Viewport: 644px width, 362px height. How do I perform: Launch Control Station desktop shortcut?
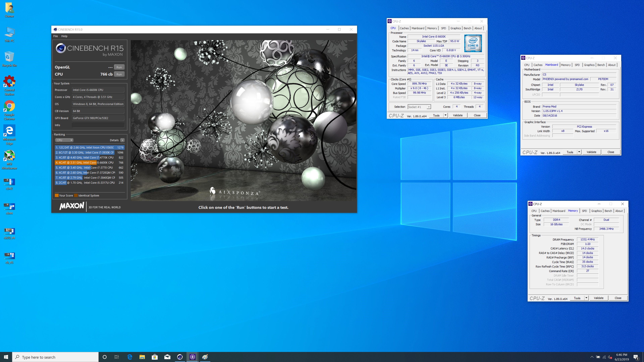pyautogui.click(x=9, y=86)
